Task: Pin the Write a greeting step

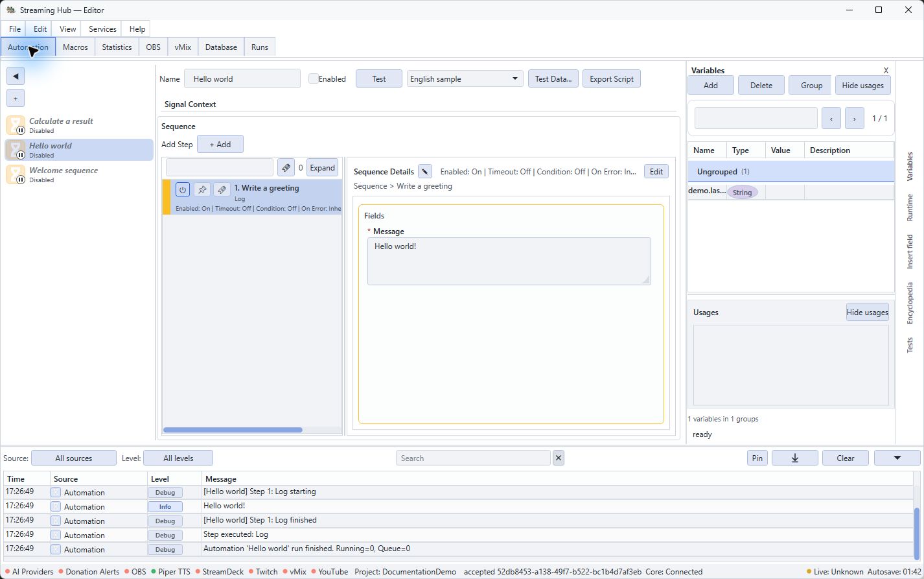Action: click(202, 189)
